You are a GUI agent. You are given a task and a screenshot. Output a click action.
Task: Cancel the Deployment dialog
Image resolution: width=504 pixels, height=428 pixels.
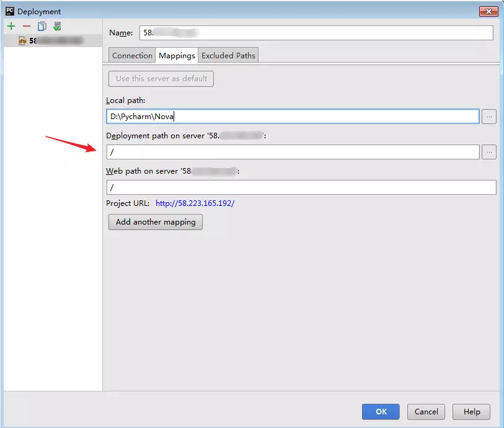[427, 412]
